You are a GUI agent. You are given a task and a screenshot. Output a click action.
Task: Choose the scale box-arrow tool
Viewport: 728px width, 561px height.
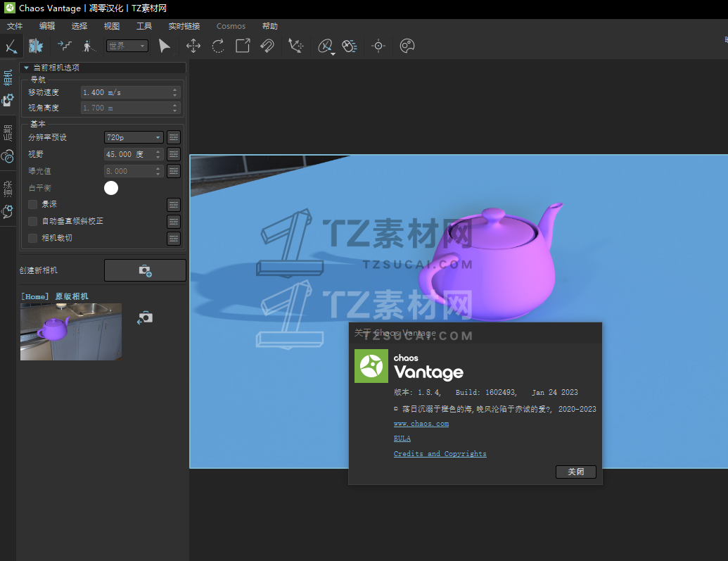coord(243,46)
